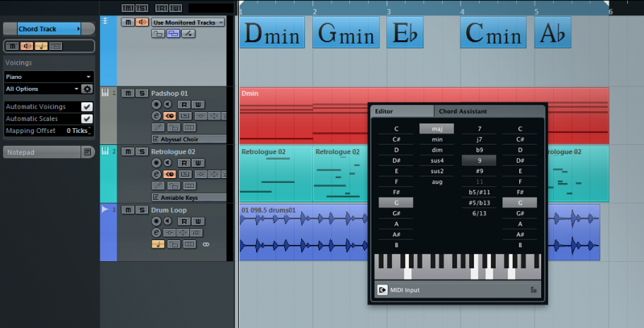Select b9 tension in chord Editor

[479, 150]
